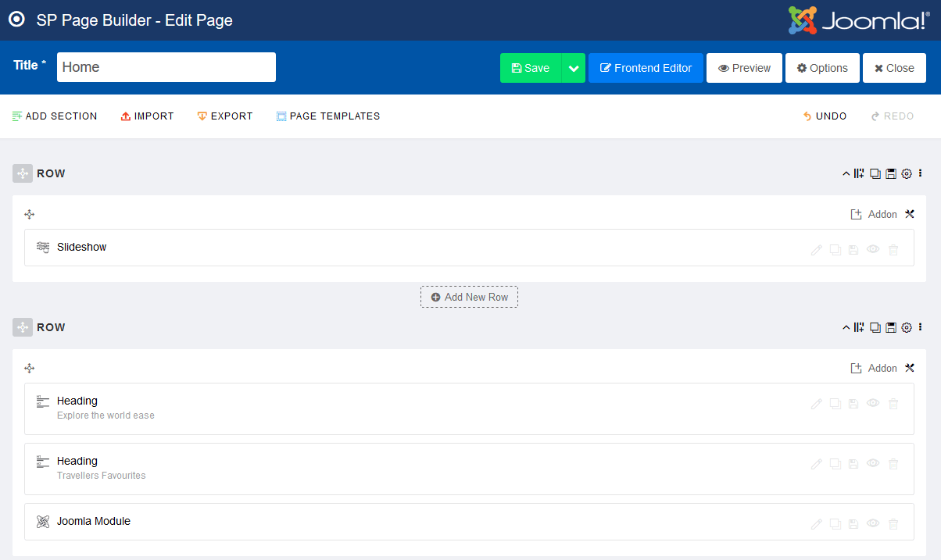Click Import in the toolbar
Screen dimensions: 941x560
pos(148,116)
